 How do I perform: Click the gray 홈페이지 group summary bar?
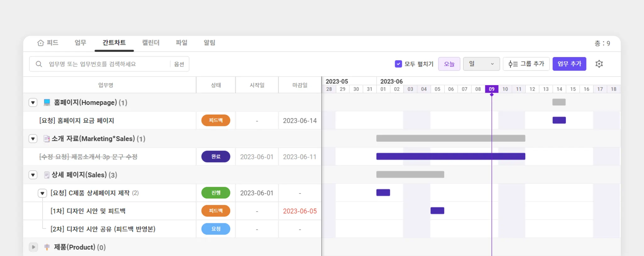[x=559, y=102]
